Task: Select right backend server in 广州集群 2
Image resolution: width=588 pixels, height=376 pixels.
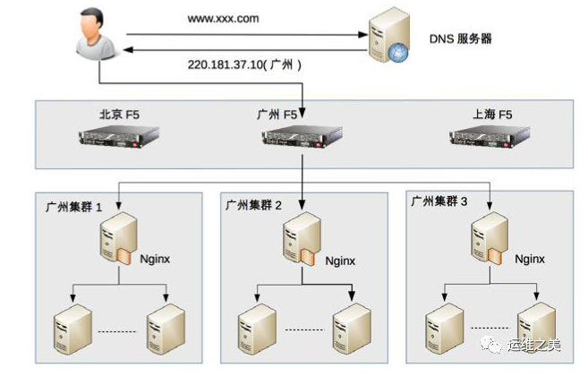Action: pyautogui.click(x=352, y=329)
